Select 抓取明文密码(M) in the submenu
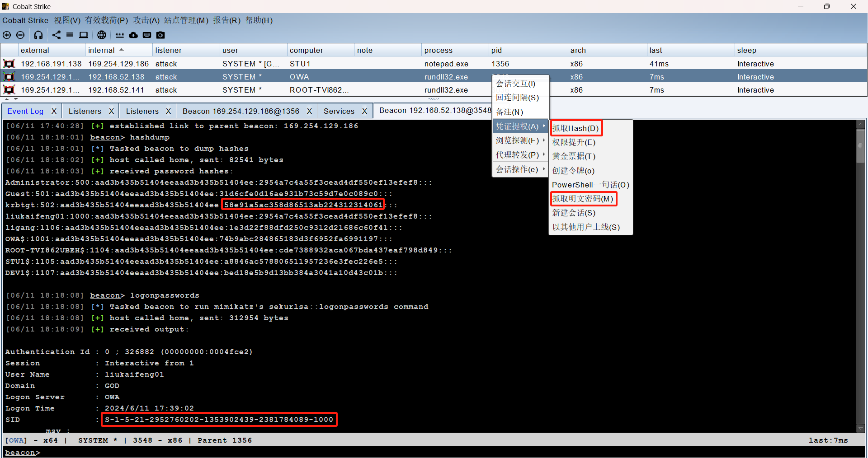This screenshot has width=868, height=458. click(x=590, y=199)
